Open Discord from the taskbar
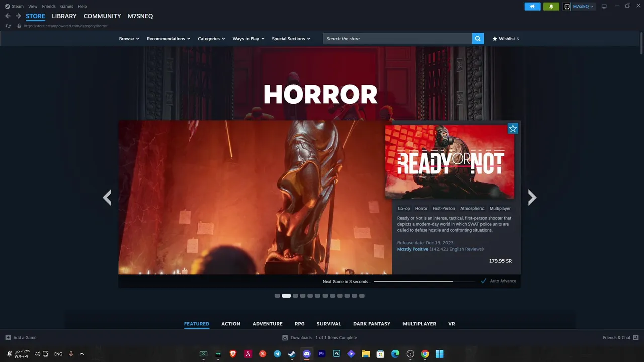The image size is (644, 362). (307, 354)
